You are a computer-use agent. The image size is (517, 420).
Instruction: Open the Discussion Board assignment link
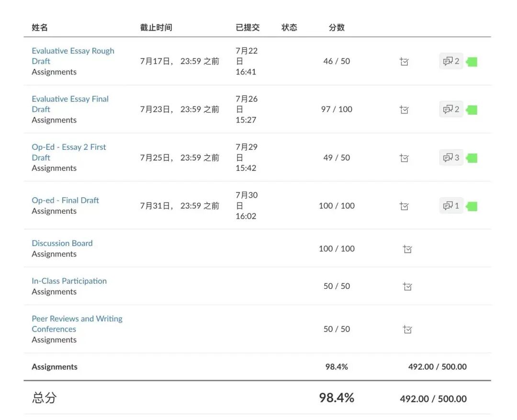point(62,243)
